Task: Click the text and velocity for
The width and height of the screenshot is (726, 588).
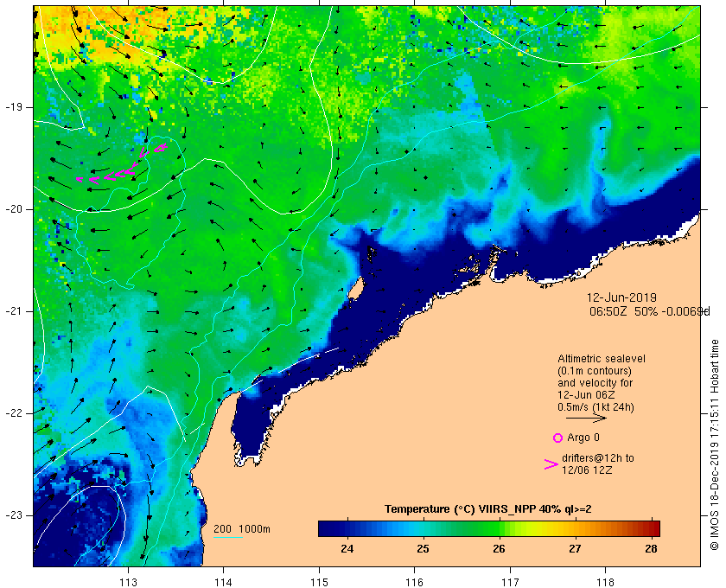Action: coord(595,383)
